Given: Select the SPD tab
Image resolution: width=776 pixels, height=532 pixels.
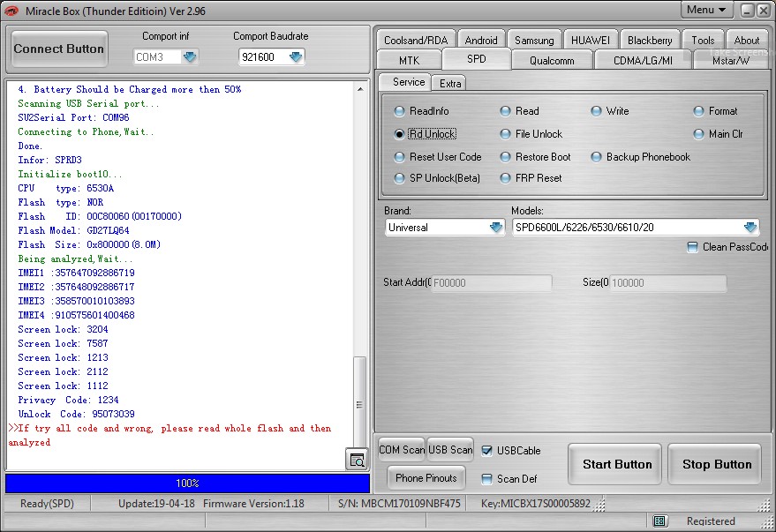Looking at the screenshot, I should tap(476, 59).
